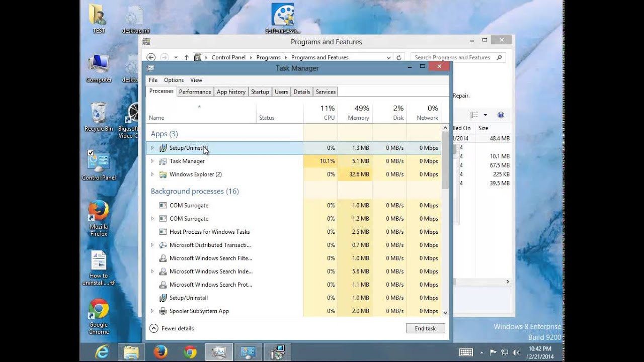644x362 pixels.
Task: Click the Microsoft Windows Search Protocol icon
Action: tap(163, 285)
